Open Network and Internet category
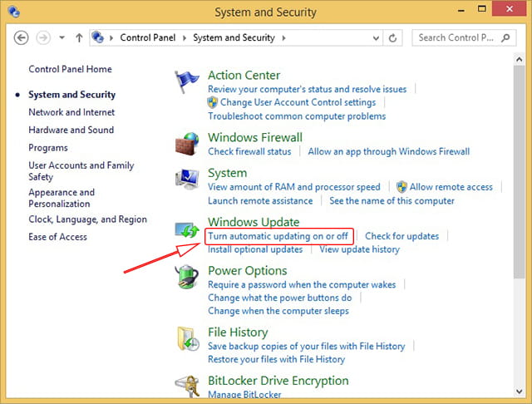The image size is (532, 404). click(x=71, y=112)
